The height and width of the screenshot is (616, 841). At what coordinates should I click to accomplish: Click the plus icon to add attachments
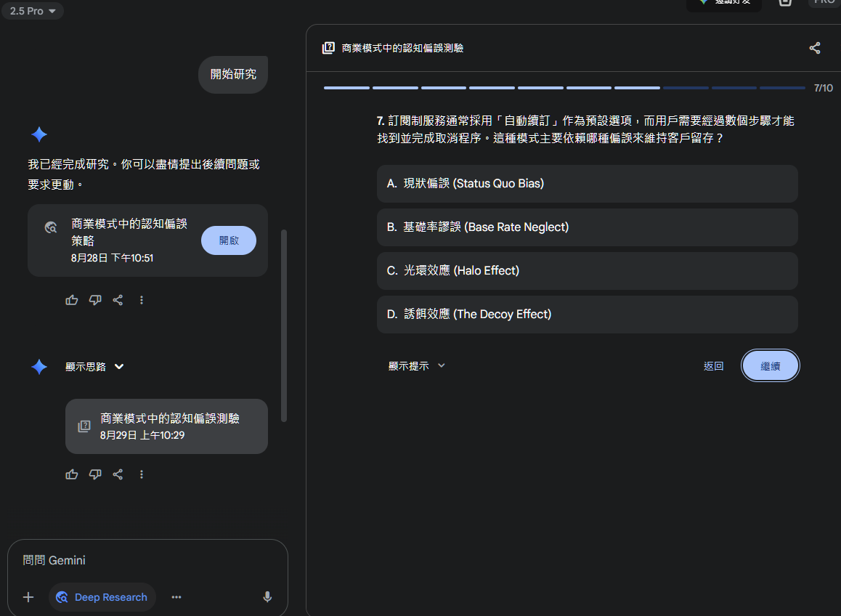[28, 597]
